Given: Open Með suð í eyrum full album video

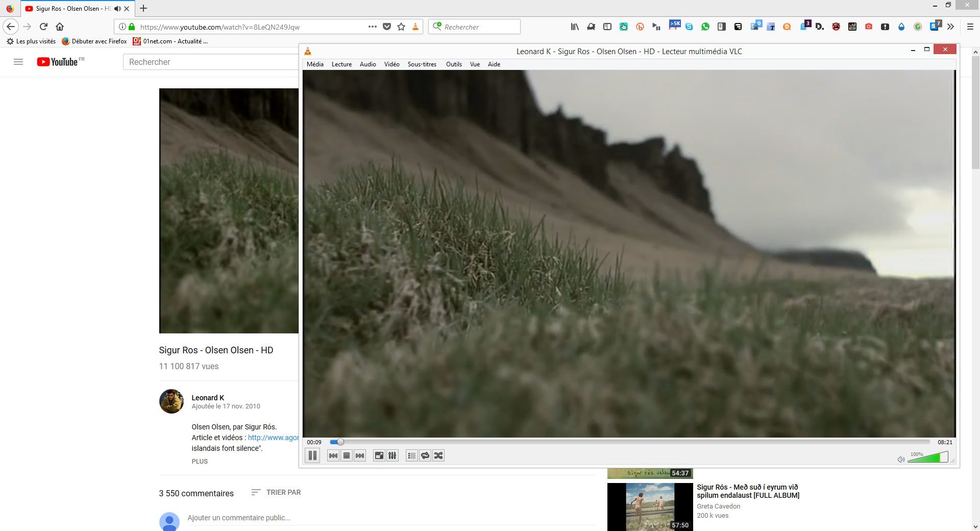Looking at the screenshot, I should pos(748,491).
